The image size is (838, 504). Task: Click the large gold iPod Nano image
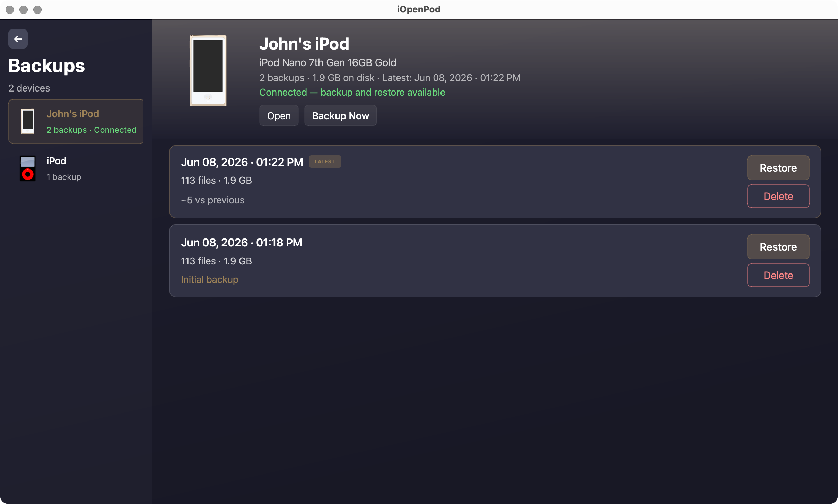click(208, 71)
